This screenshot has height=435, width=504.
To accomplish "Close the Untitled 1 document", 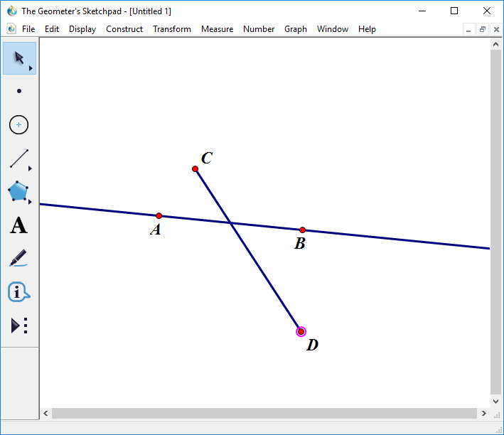I will coord(496,30).
